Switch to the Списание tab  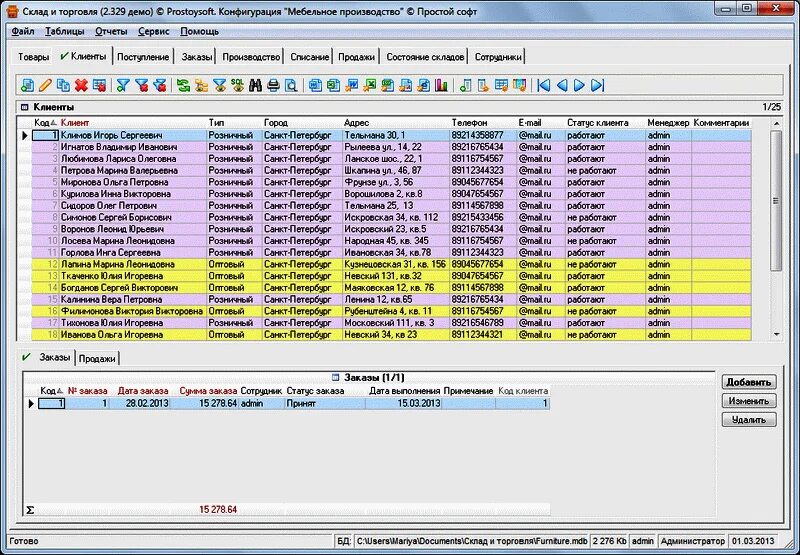310,57
